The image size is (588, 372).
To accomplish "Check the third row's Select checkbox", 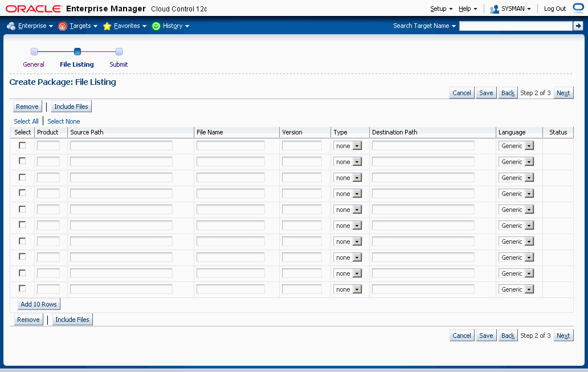I will coord(22,177).
